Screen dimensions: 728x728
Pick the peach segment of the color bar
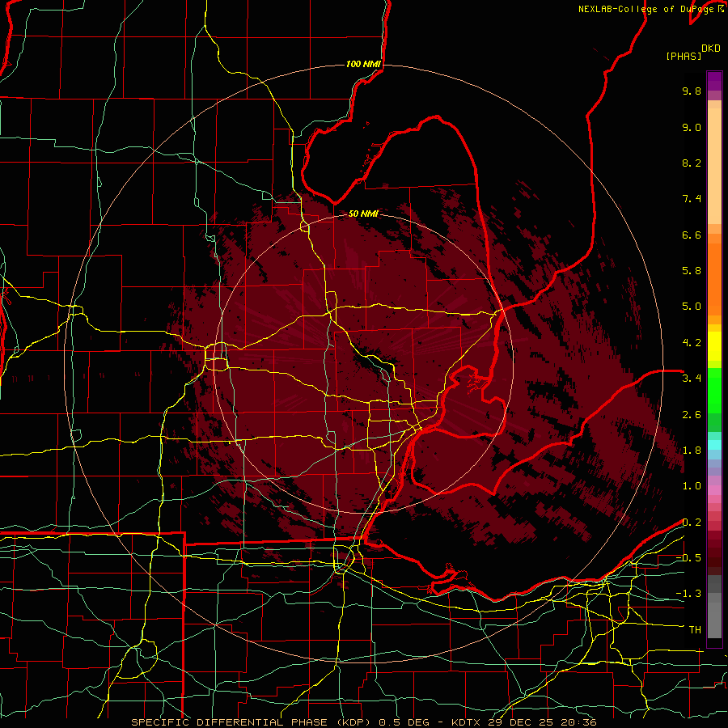point(714,167)
